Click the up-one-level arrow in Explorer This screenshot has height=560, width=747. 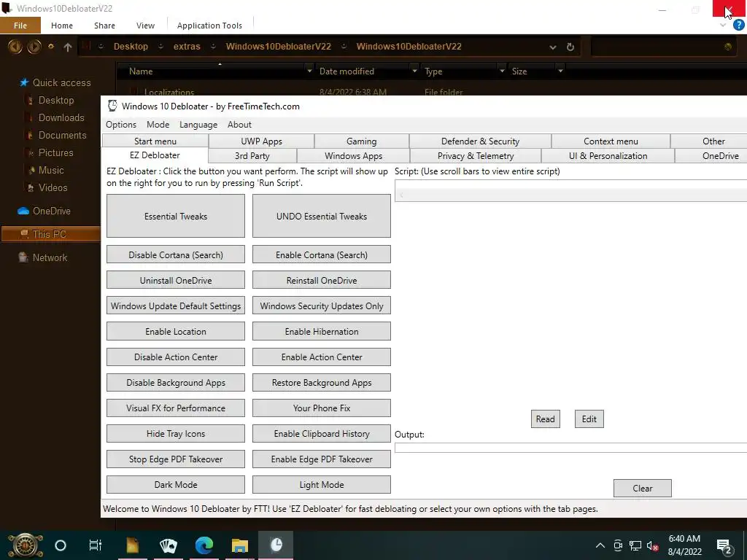pyautogui.click(x=68, y=47)
